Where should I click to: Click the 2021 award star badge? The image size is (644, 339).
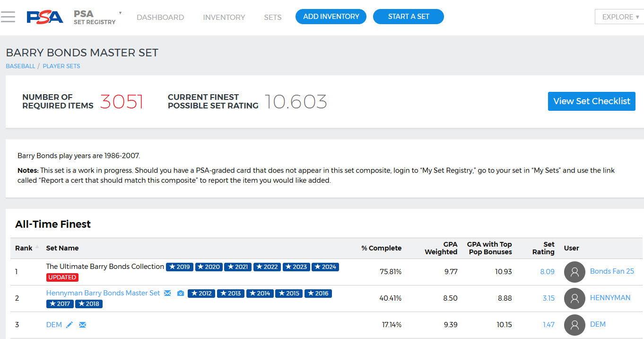pyautogui.click(x=238, y=267)
